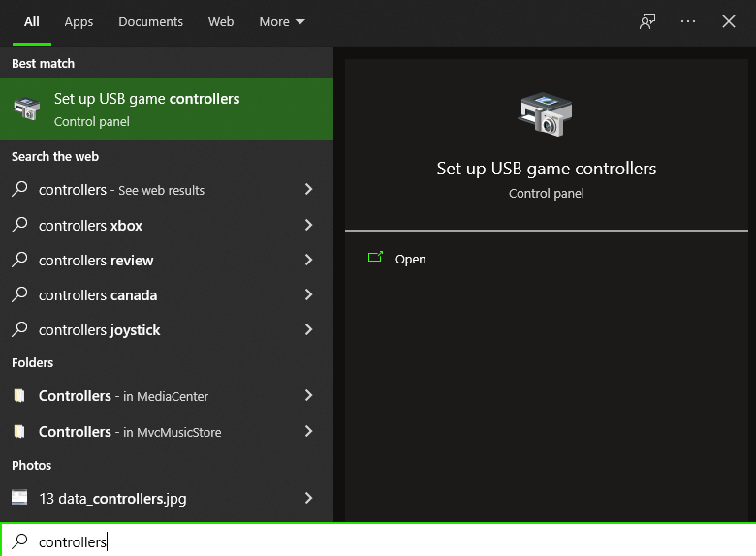
Task: Expand the arrow for controllers canada
Action: [308, 294]
